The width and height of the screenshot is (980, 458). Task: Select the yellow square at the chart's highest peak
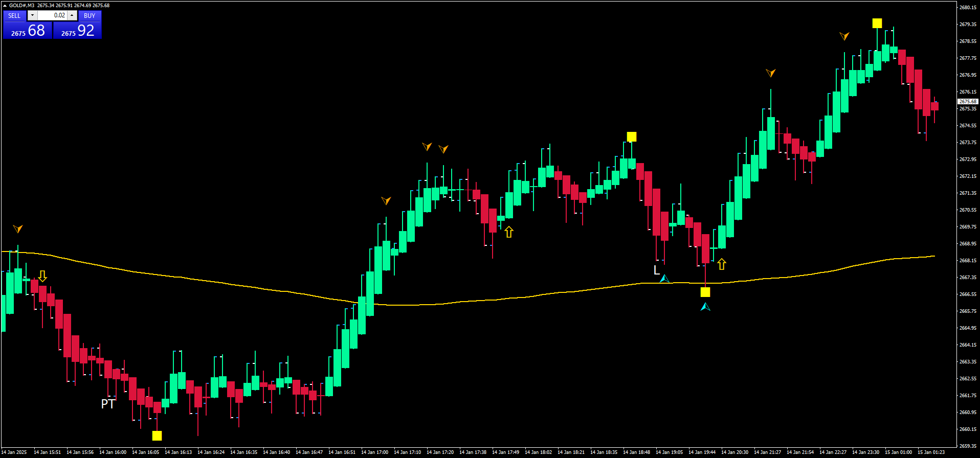coord(877,23)
